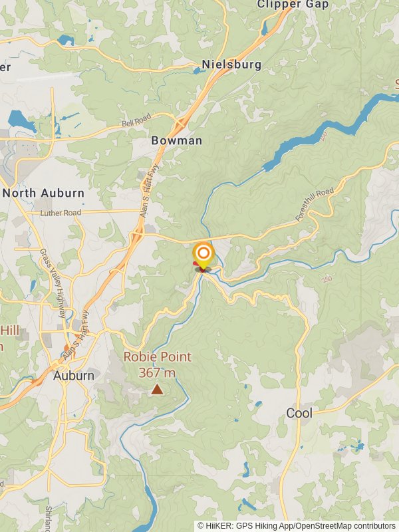Select the Auburn city label

pos(74,376)
